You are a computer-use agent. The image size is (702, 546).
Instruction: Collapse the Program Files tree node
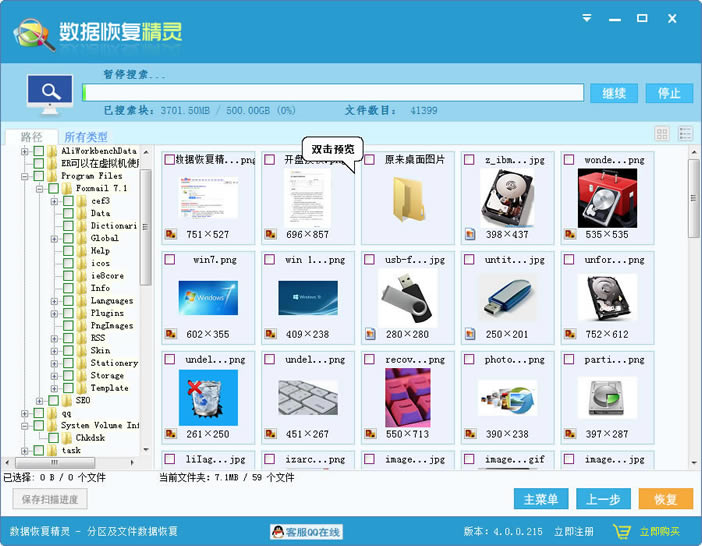tap(25, 176)
